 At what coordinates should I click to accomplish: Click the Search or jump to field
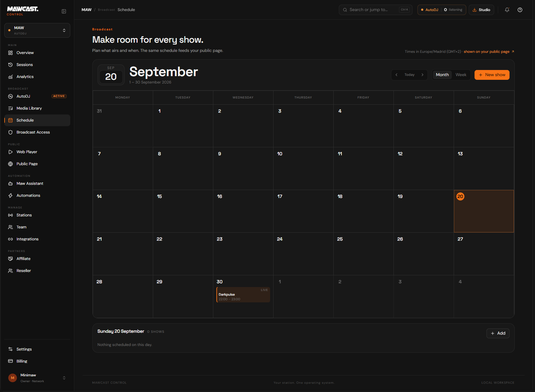pos(375,10)
